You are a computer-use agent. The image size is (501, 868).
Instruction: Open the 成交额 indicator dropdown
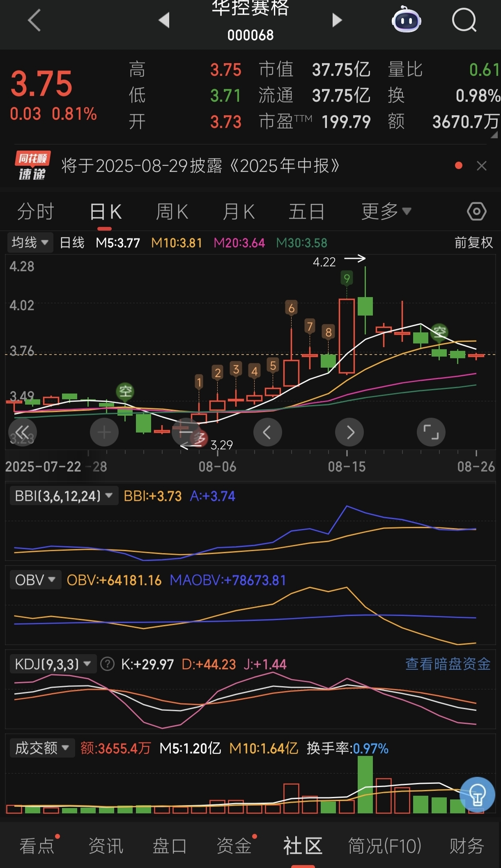[42, 748]
